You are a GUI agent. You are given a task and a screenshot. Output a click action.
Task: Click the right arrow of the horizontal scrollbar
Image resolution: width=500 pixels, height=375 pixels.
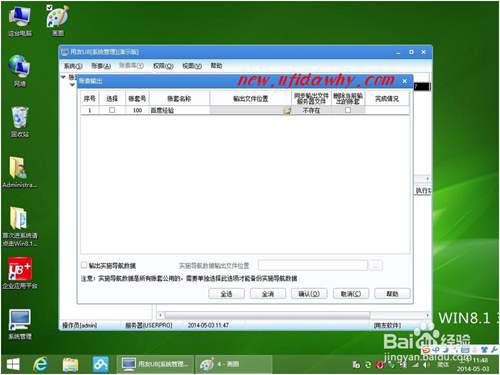coord(427,315)
